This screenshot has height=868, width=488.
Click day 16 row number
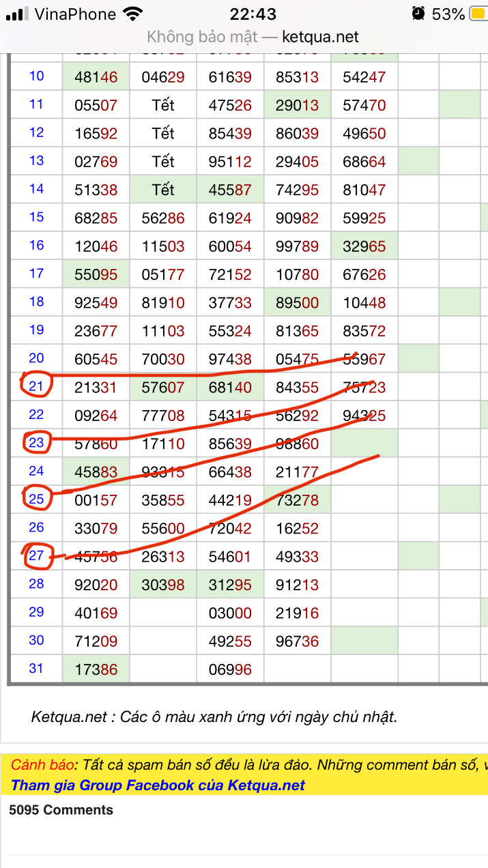pyautogui.click(x=36, y=245)
